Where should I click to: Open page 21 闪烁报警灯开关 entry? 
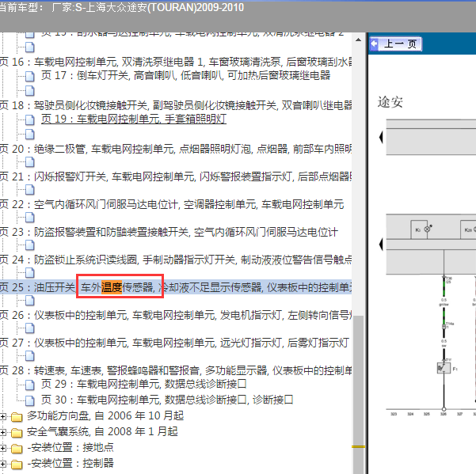pyautogui.click(x=176, y=176)
